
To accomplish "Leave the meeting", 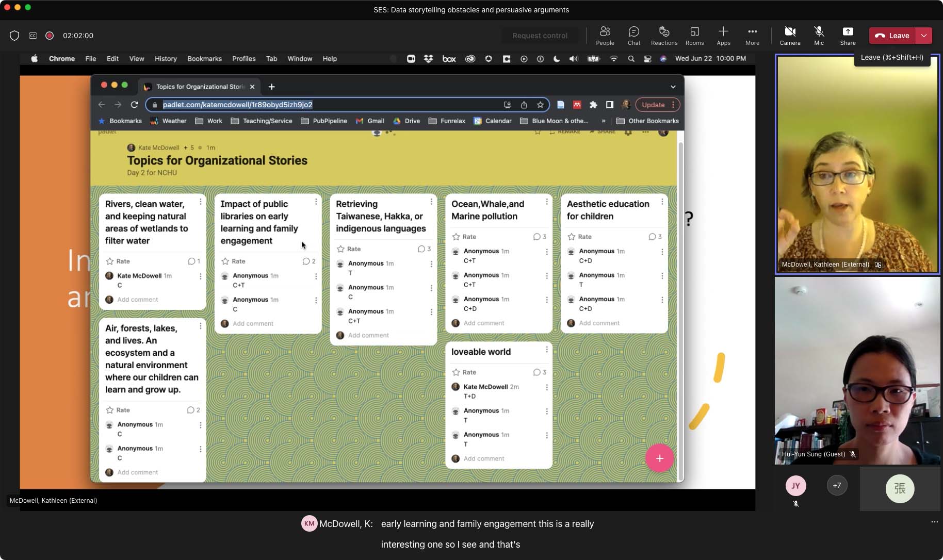I will click(892, 36).
